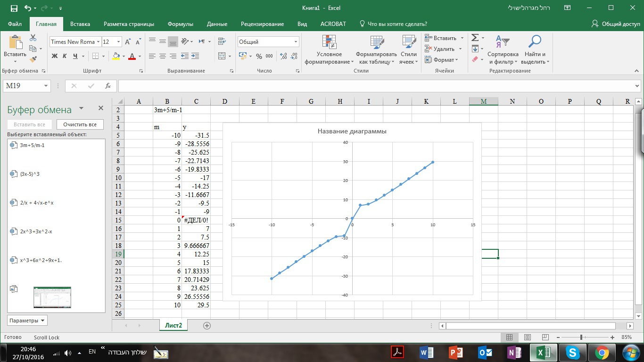644x362 pixels.
Task: Open the Параметры dropdown in clipboard pane
Action: [27, 321]
